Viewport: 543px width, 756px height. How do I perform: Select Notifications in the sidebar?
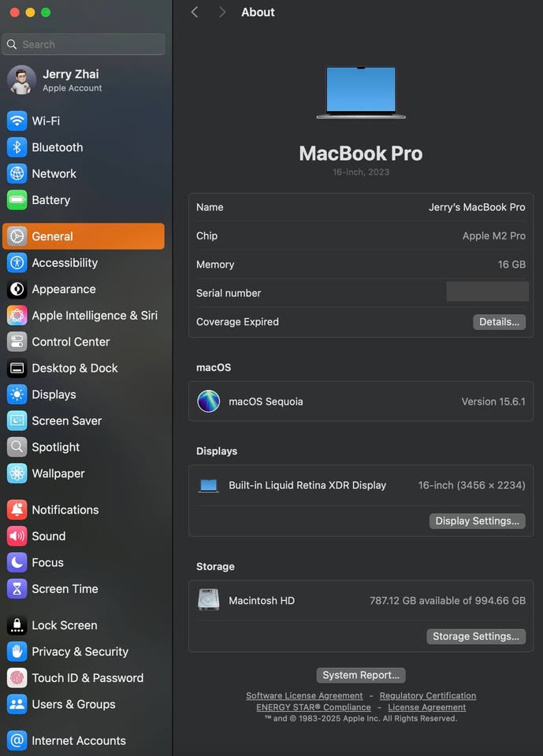(65, 510)
